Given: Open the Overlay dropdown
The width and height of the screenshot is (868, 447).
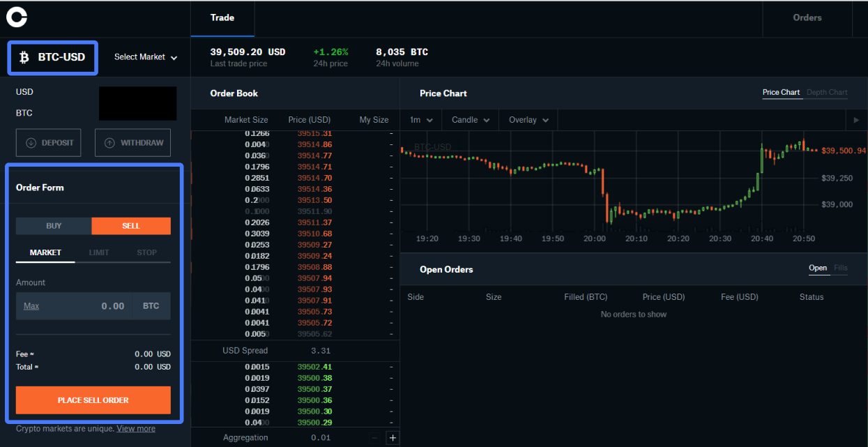Looking at the screenshot, I should (528, 120).
